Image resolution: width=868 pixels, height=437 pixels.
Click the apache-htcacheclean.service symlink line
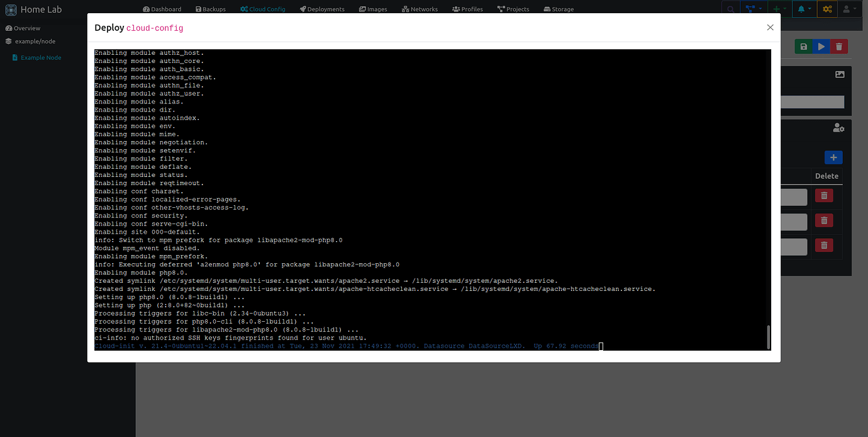[x=375, y=289]
